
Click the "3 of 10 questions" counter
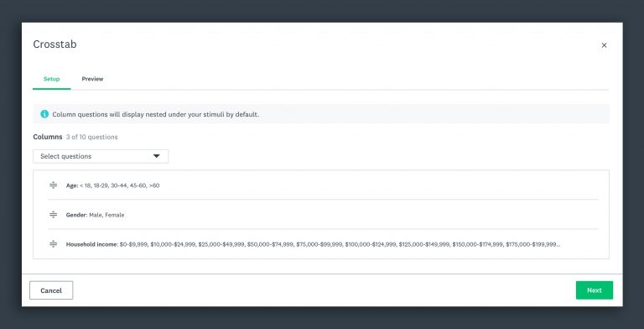[x=92, y=137]
